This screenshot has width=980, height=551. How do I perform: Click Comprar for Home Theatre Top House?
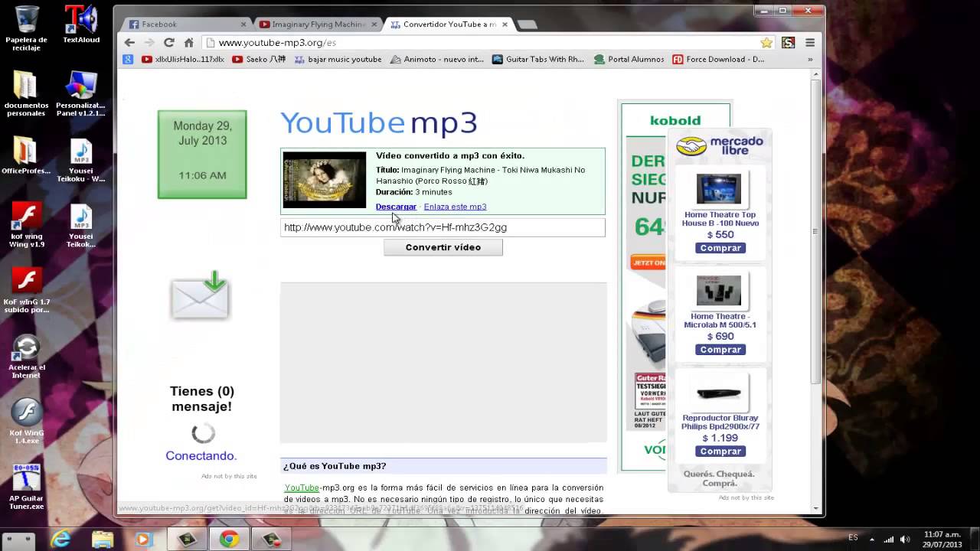point(720,248)
